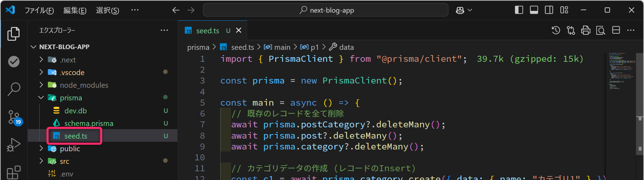Open the Run and Debug view
The width and height of the screenshot is (644, 180).
14,145
